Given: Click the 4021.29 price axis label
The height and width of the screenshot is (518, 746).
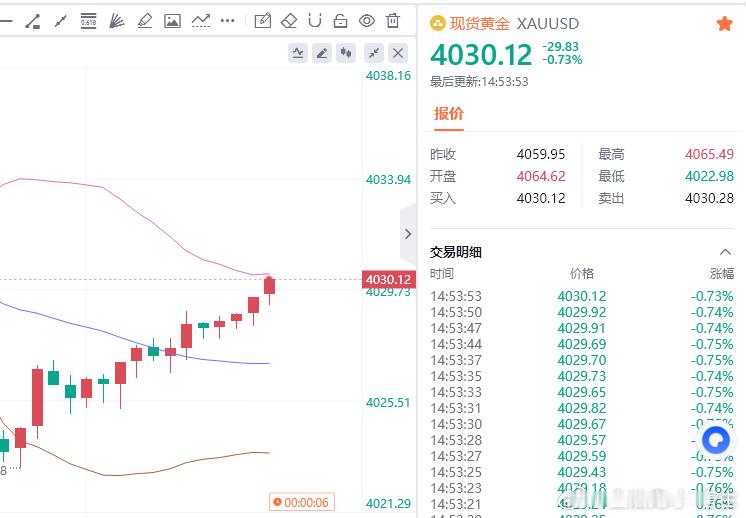Looking at the screenshot, I should [388, 504].
